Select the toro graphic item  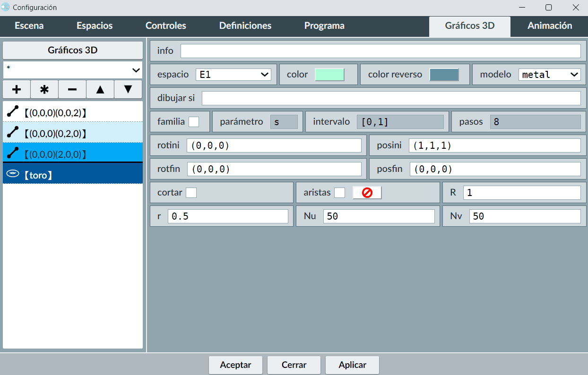coord(73,175)
